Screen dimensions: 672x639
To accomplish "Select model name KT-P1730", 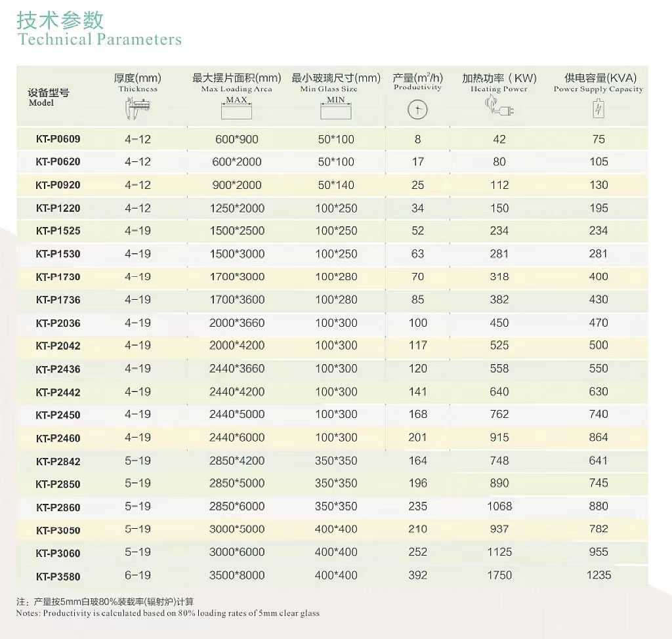I will point(58,277).
